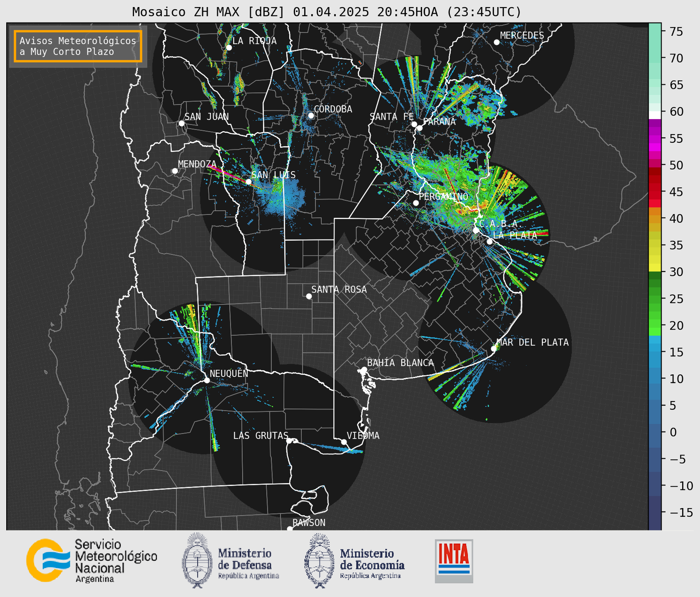700x597 pixels.
Task: Click the 60 colorbar tick label
Action: pyautogui.click(x=676, y=112)
